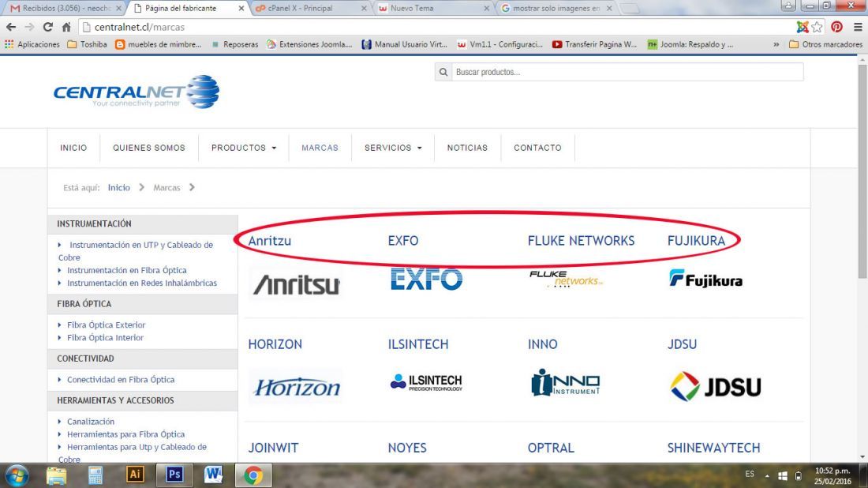Open the NOTICIAS menu item
The height and width of the screenshot is (488, 868).
click(x=467, y=148)
